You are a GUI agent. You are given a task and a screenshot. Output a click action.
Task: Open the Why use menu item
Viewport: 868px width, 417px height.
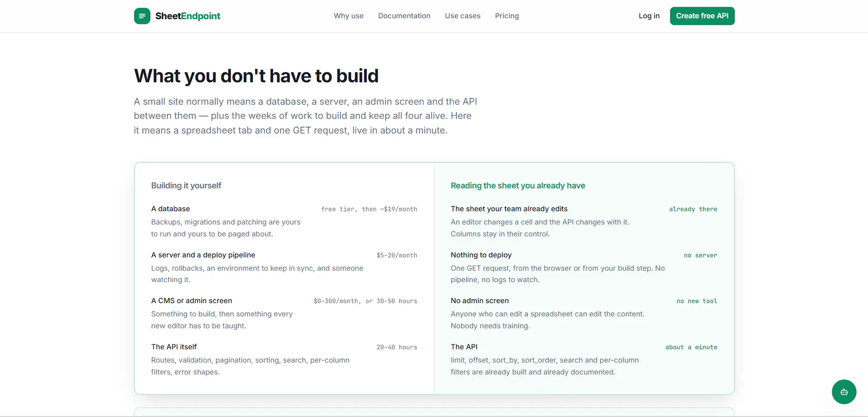click(x=348, y=16)
